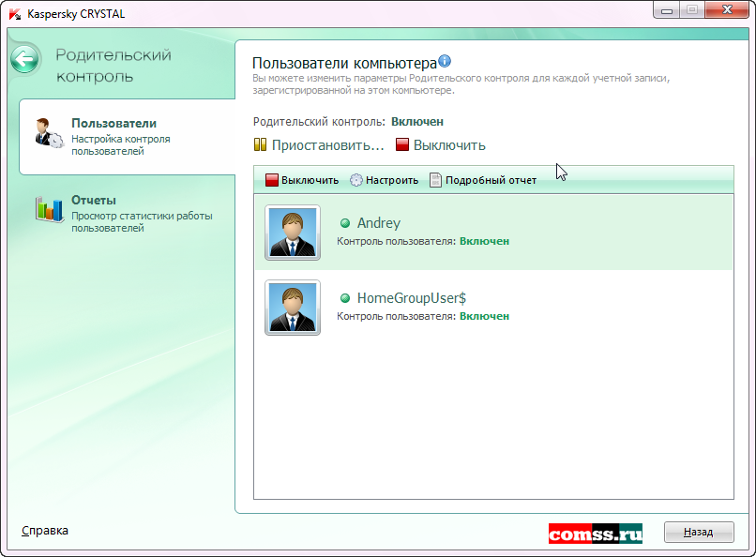Minimize the Kaspersky CRYSTAL window
756x557 pixels.
tap(667, 10)
